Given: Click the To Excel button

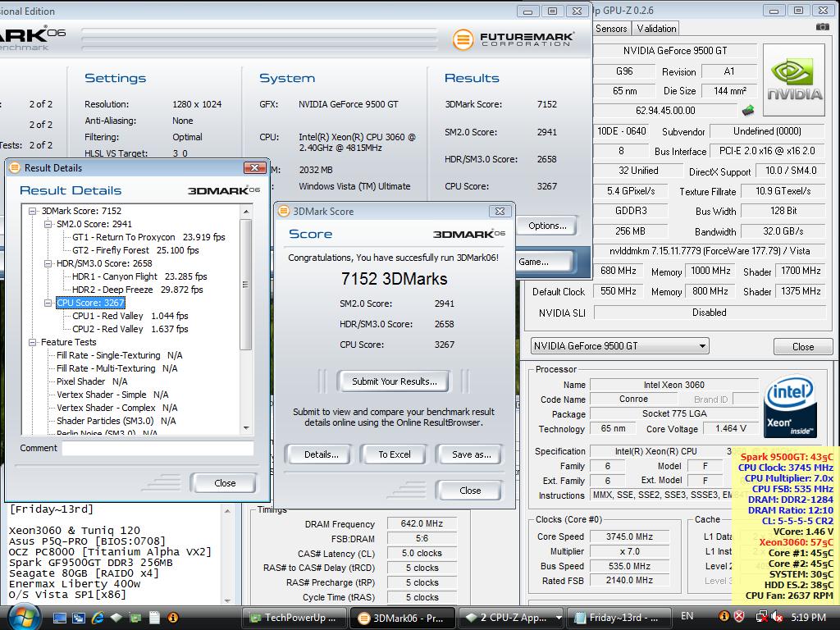Looking at the screenshot, I should [395, 454].
